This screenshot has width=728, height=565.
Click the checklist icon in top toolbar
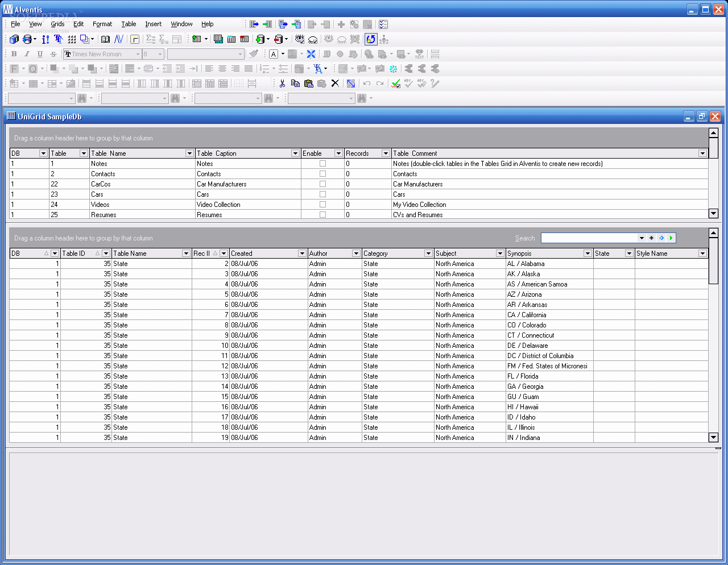tap(383, 24)
